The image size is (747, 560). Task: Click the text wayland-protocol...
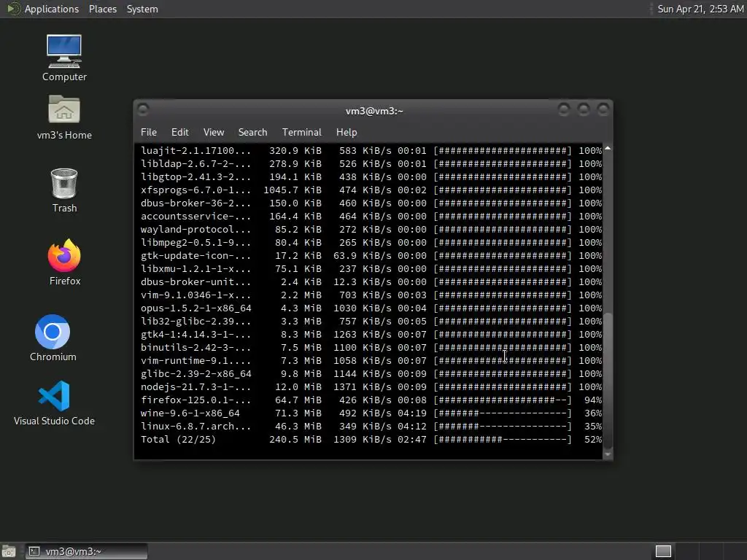tap(196, 230)
